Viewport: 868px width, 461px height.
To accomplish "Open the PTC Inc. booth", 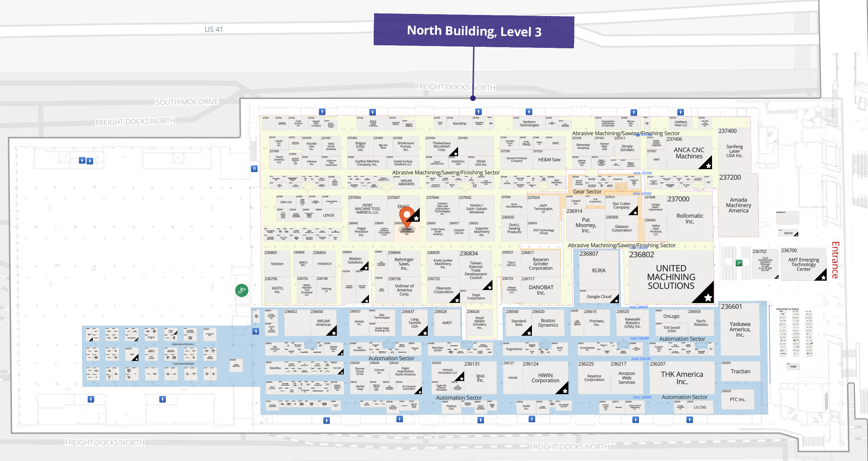I will pyautogui.click(x=737, y=399).
